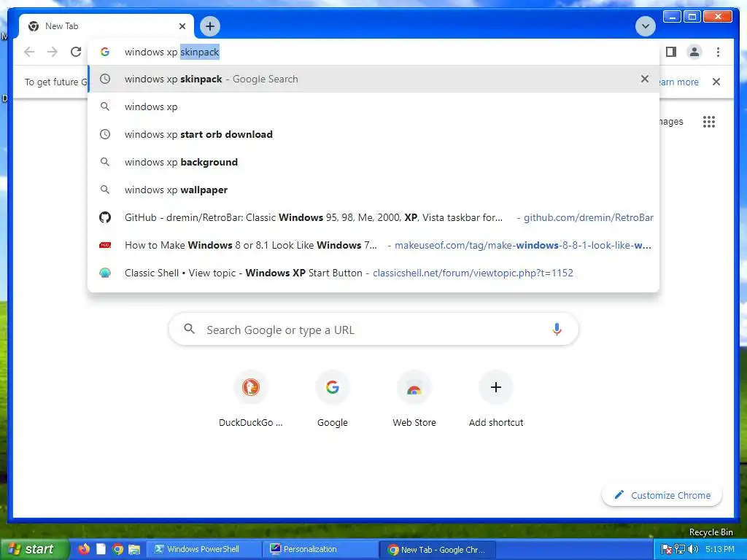Screen dimensions: 747x560
Task: Start voice search with the microphone icon
Action: [557, 329]
